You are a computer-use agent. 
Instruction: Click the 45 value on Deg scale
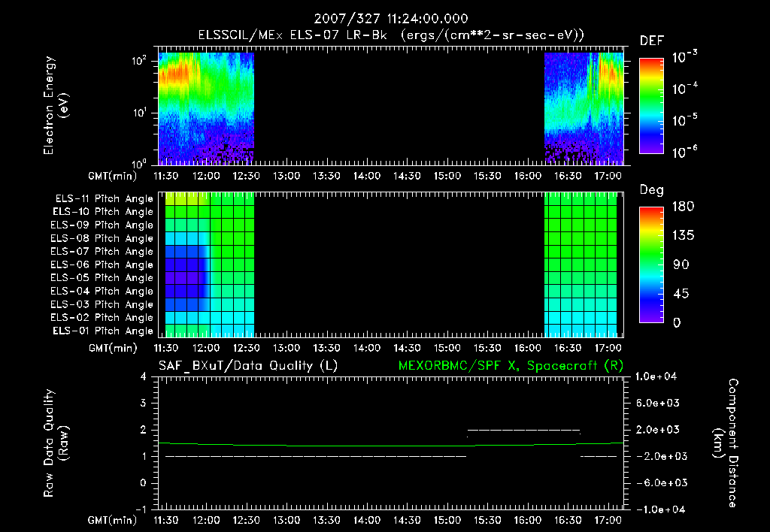point(681,294)
